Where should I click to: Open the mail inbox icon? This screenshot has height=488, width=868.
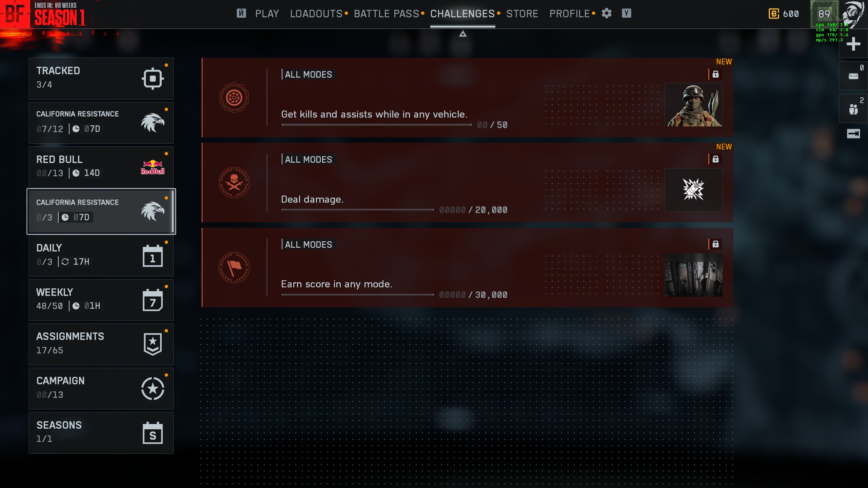[x=853, y=76]
